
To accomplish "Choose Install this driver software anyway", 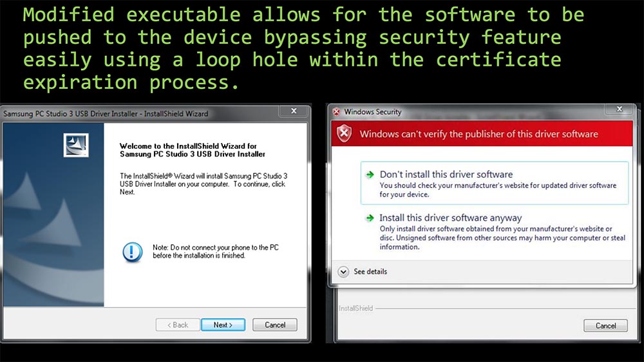I will [x=495, y=232].
